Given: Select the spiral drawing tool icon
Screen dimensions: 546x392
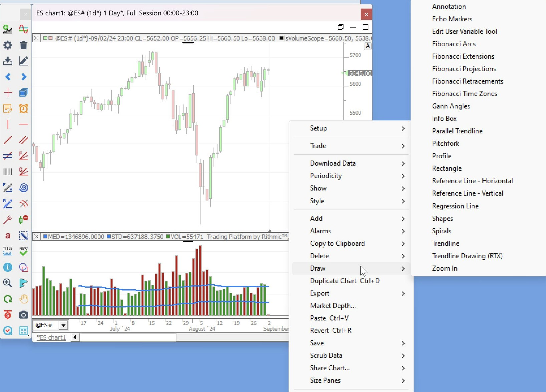Looking at the screenshot, I should click(23, 188).
